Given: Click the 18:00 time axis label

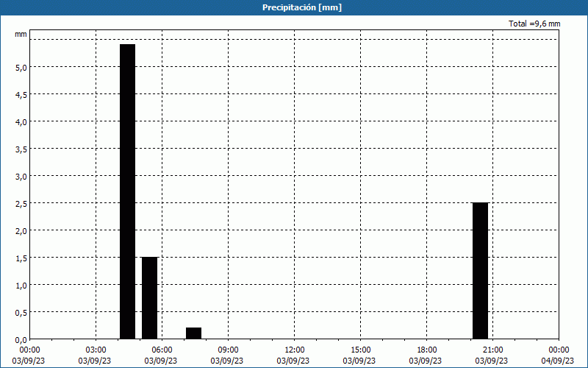Looking at the screenshot, I should tap(427, 350).
